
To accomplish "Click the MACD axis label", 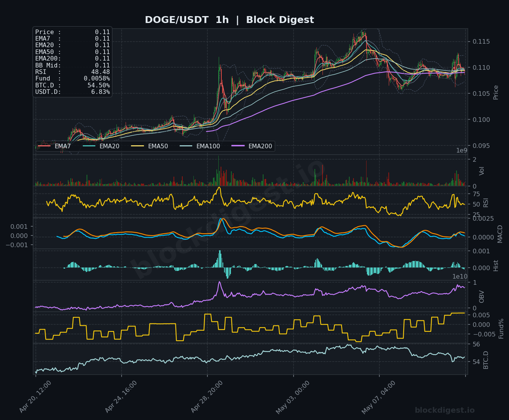I will point(500,234).
